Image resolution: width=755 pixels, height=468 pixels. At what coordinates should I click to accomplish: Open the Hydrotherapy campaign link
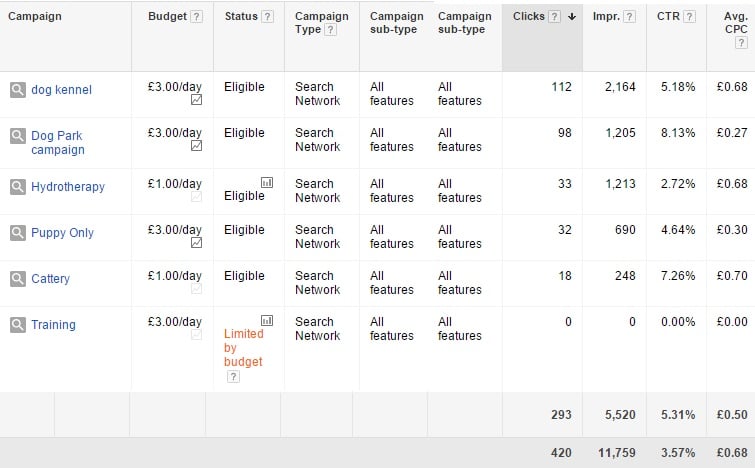pos(68,187)
